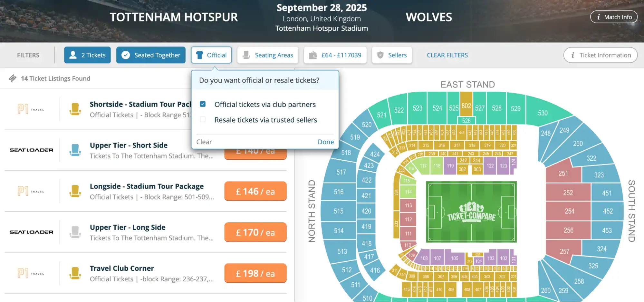The height and width of the screenshot is (302, 644).
Task: Select the £146 per ticket price button
Action: (x=255, y=191)
